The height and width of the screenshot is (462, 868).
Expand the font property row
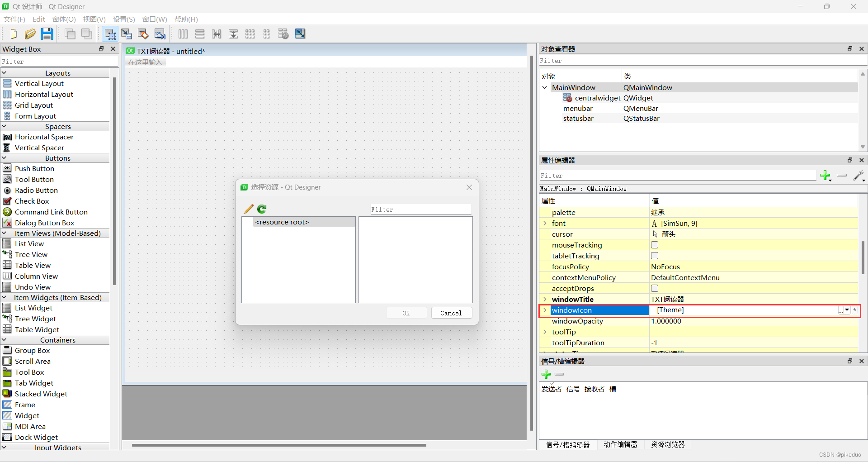point(545,223)
